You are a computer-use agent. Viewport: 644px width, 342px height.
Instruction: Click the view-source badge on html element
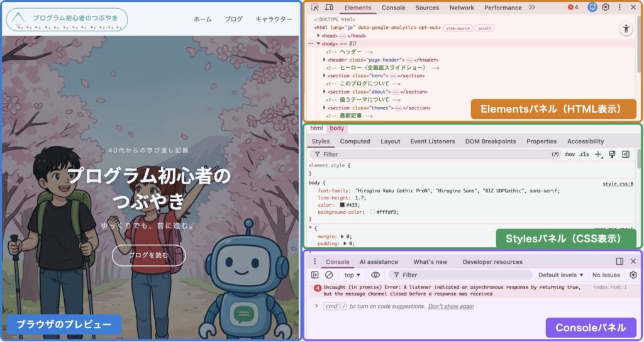point(458,28)
